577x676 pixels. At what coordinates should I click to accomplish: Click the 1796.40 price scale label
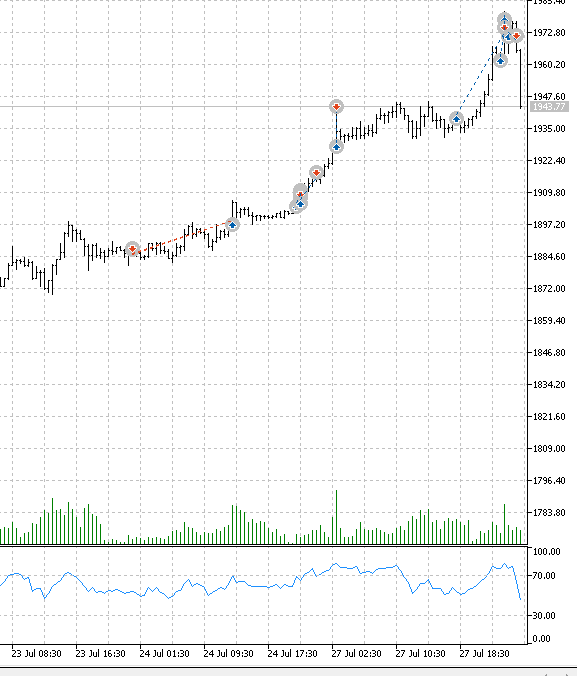[x=549, y=480]
